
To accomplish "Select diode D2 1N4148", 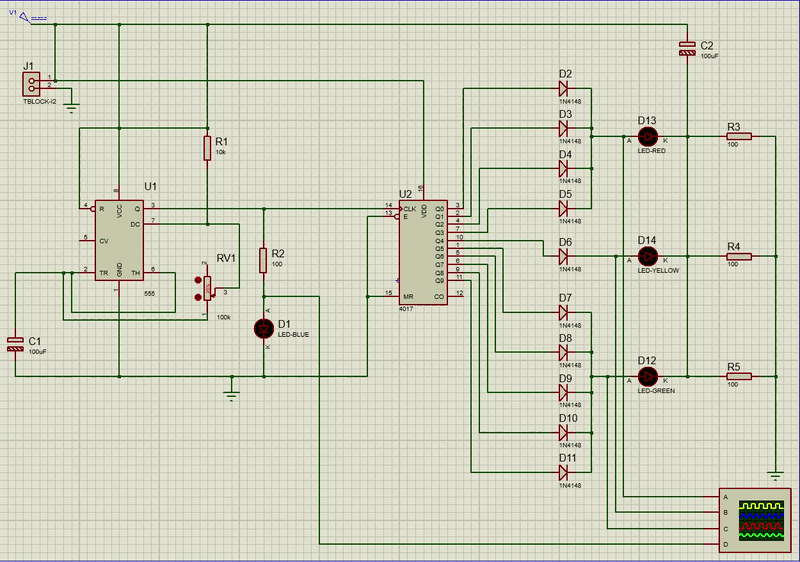I will [x=563, y=89].
